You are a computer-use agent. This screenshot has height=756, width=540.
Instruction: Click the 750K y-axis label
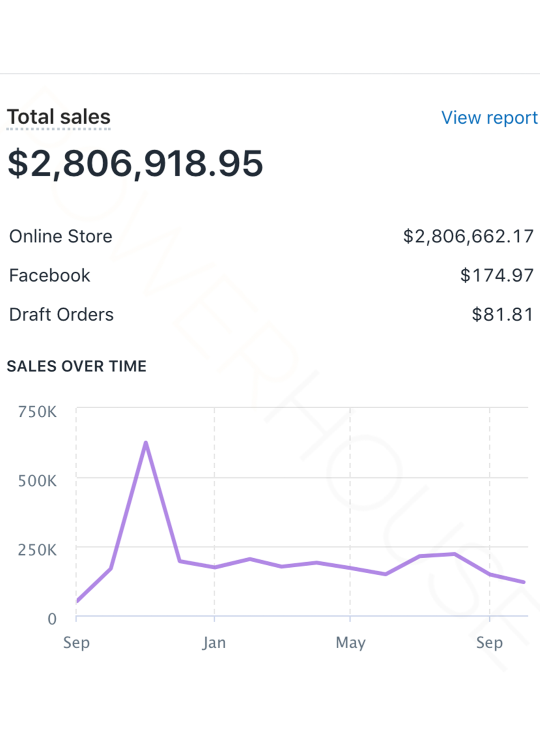(37, 412)
